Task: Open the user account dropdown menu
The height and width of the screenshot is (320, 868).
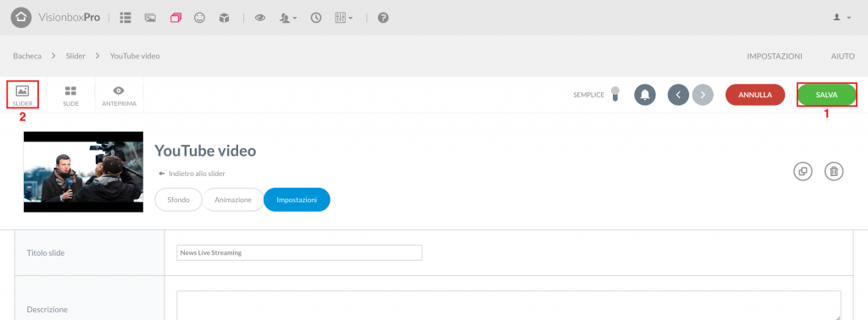Action: [842, 18]
